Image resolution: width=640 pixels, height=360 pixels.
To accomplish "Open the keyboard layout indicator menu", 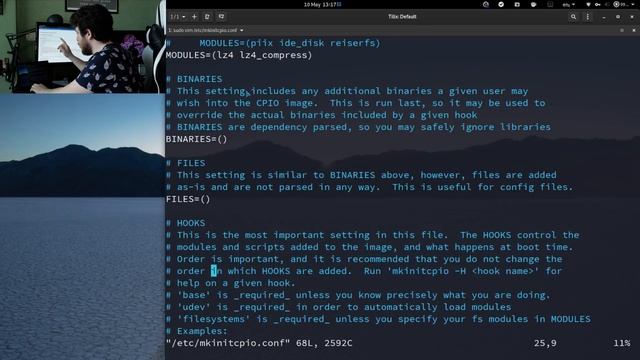I will pyautogui.click(x=569, y=4).
